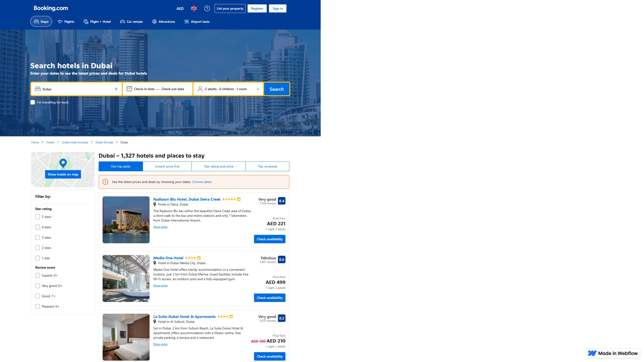Click Radisson Blu 8.4 score badge
Image resolution: width=644 pixels, height=362 pixels.
(282, 201)
